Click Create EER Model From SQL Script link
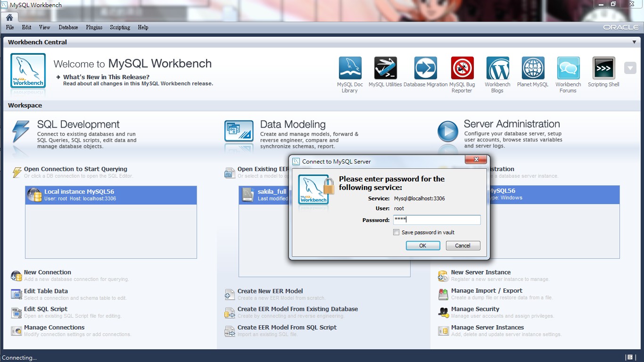Viewport: 644px width, 362px height. click(287, 328)
